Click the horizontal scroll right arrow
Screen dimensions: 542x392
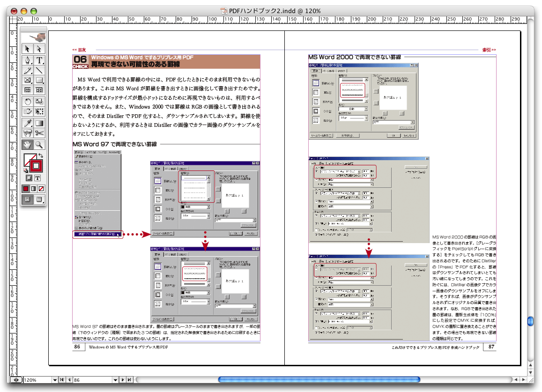(x=524, y=379)
